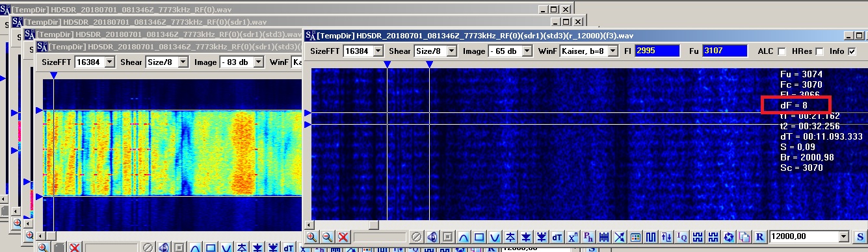Click the second maze-pattern icon

click(713, 236)
